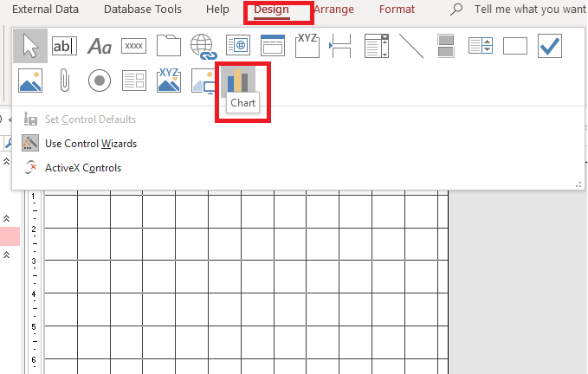Insert a Button control
The width and height of the screenshot is (588, 374).
click(134, 46)
